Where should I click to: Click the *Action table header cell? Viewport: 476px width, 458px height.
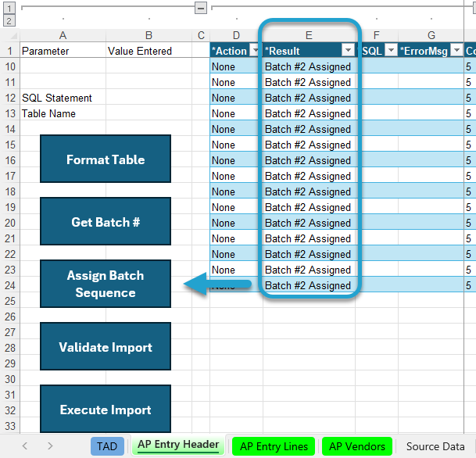[x=236, y=51]
